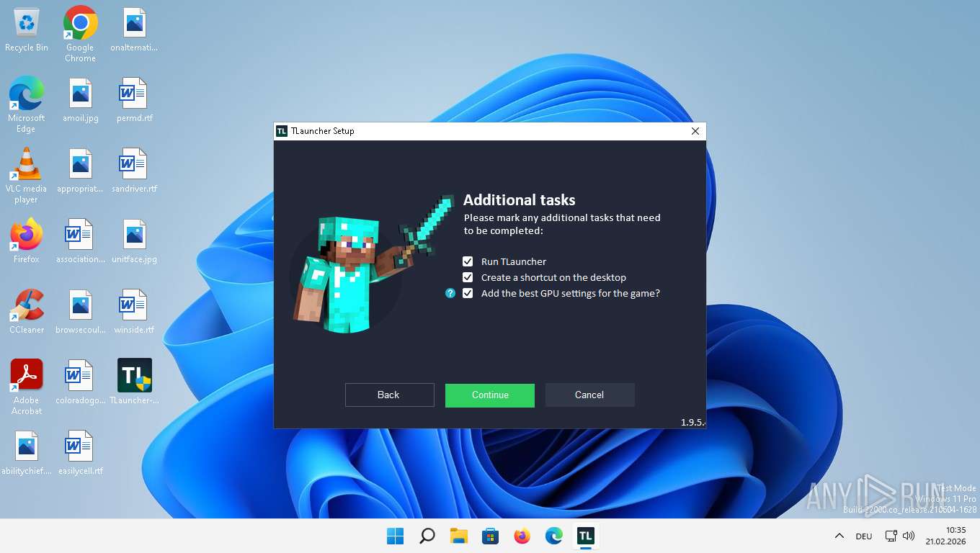Open the volume tray icon

click(x=909, y=536)
